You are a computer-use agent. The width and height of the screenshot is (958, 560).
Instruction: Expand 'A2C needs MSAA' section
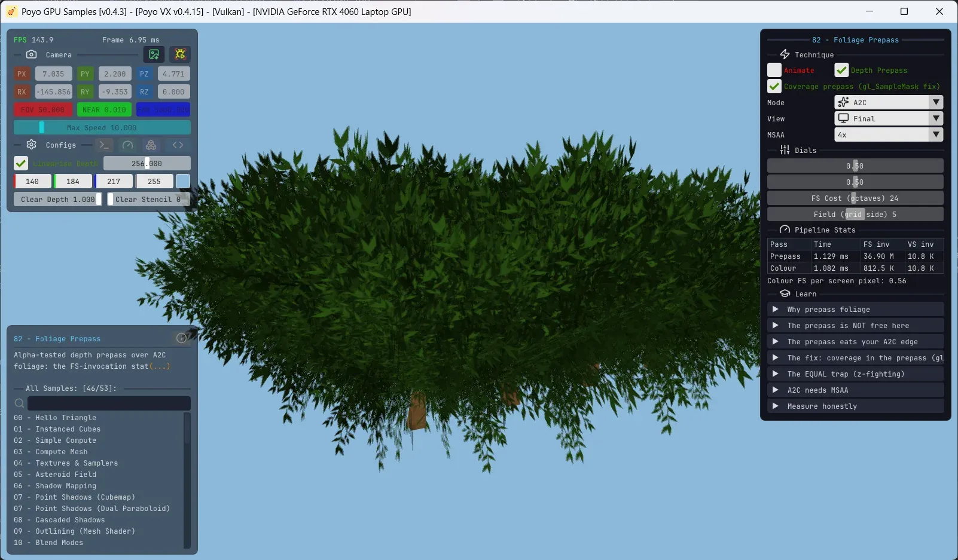pyautogui.click(x=856, y=390)
